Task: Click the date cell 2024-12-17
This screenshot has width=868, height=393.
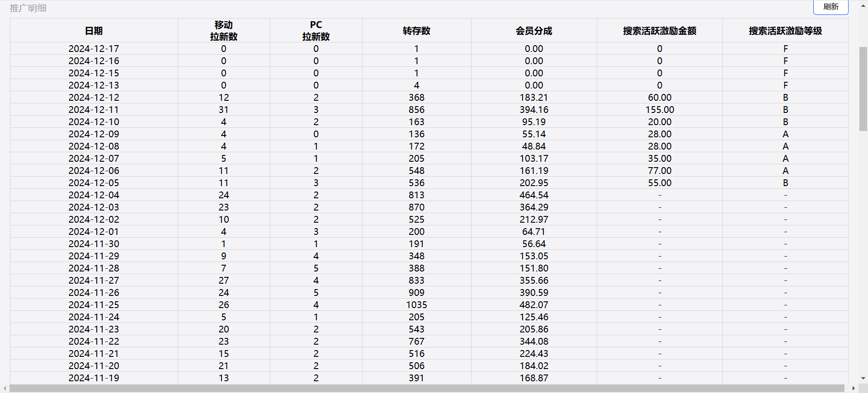Action: [x=94, y=49]
